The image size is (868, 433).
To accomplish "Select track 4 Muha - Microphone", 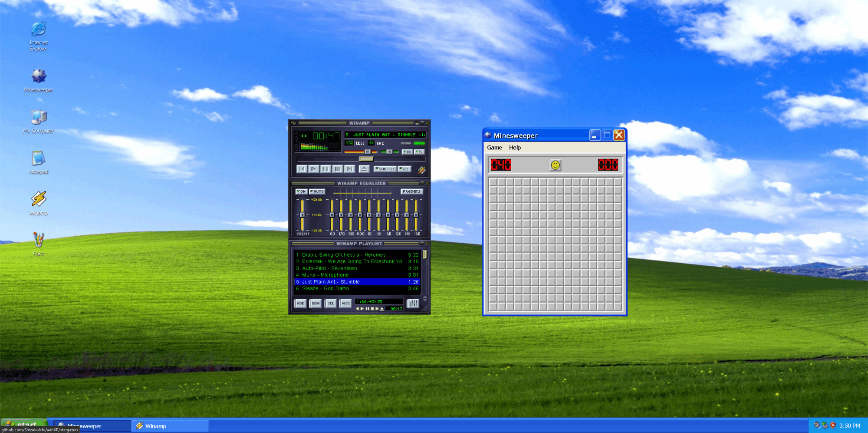I will point(357,275).
